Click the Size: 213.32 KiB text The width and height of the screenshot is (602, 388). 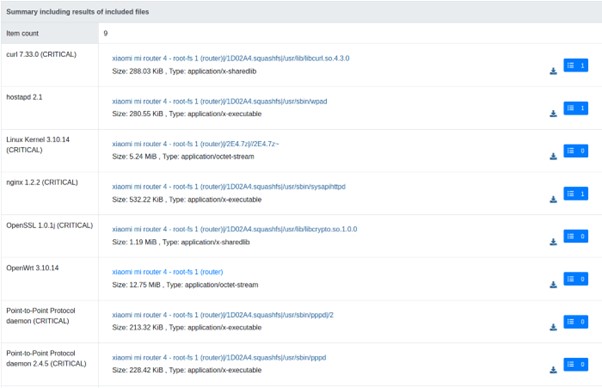[137, 327]
